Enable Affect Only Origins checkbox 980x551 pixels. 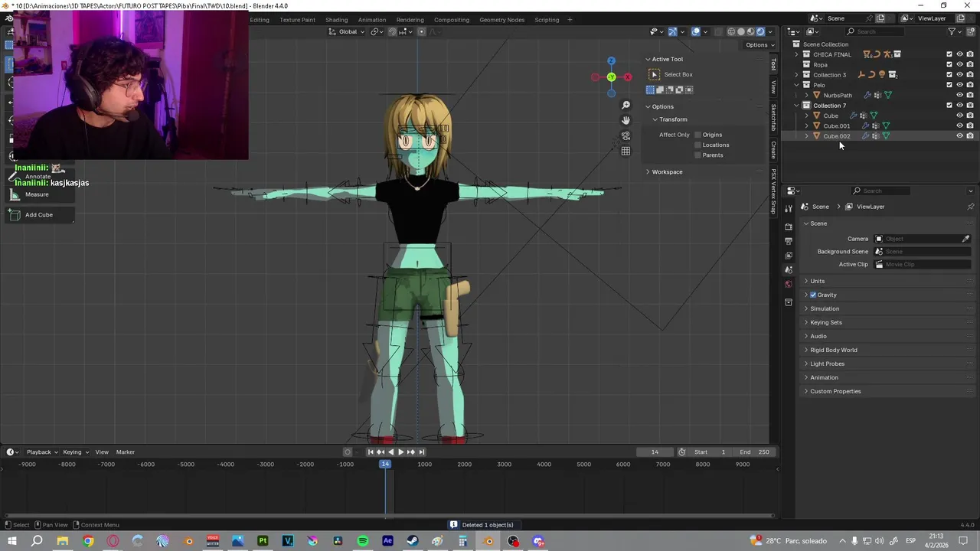(x=697, y=135)
